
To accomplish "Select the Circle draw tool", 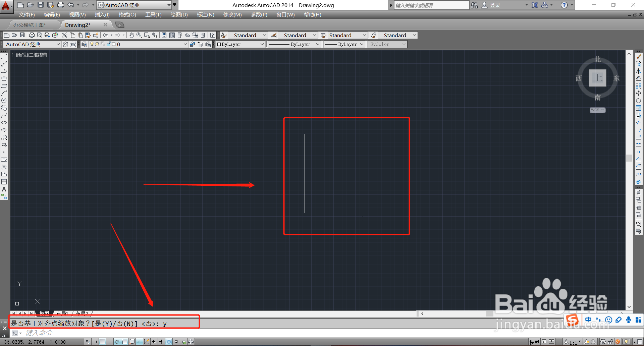I will [4, 101].
